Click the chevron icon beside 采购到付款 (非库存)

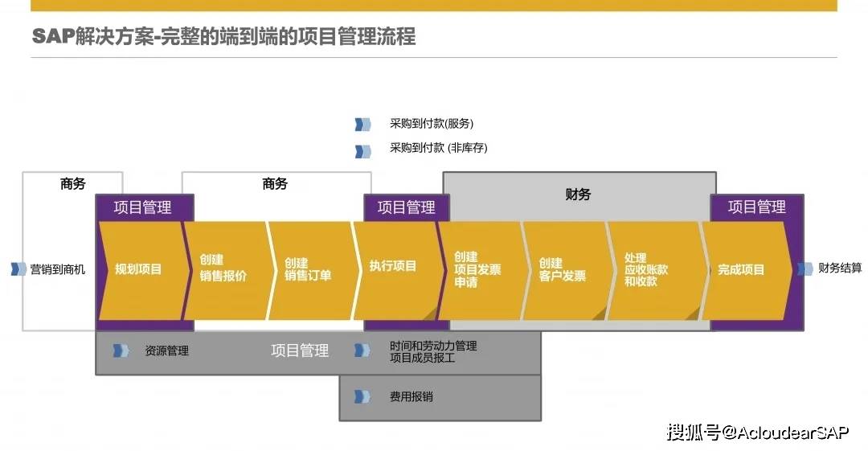[362, 151]
